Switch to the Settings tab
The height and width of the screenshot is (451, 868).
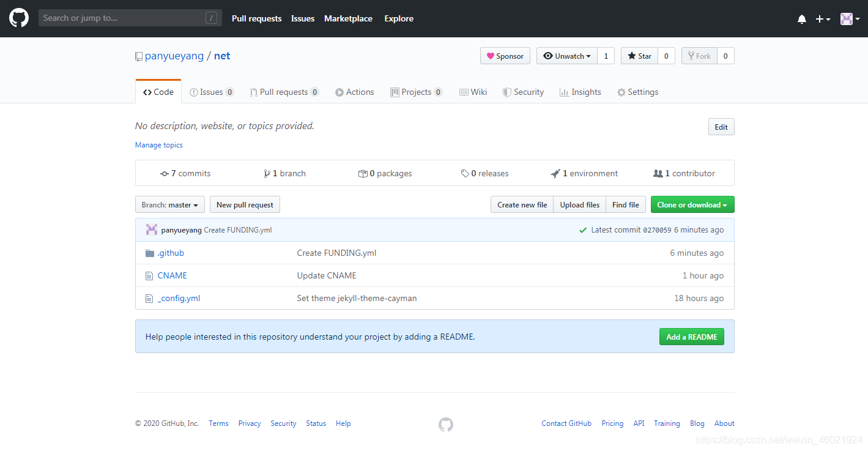point(638,92)
